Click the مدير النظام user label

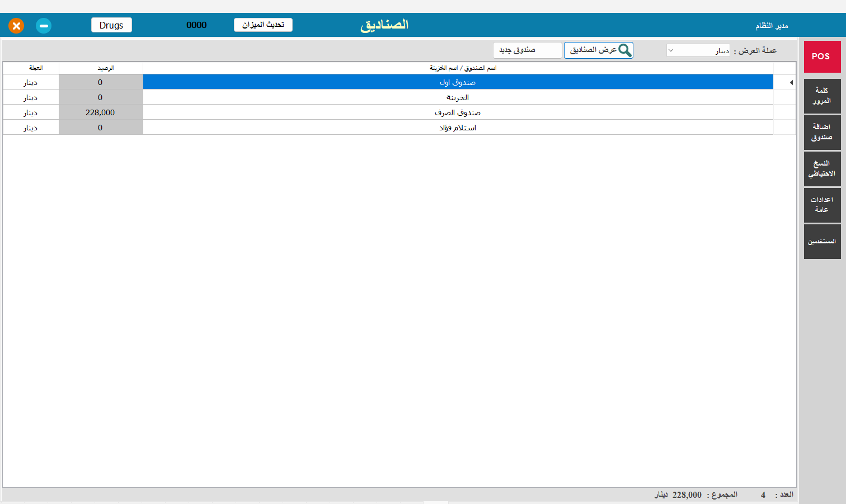click(772, 26)
